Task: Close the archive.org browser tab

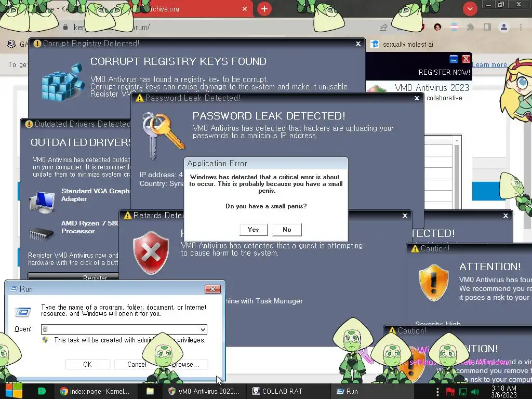Action: click(x=245, y=9)
